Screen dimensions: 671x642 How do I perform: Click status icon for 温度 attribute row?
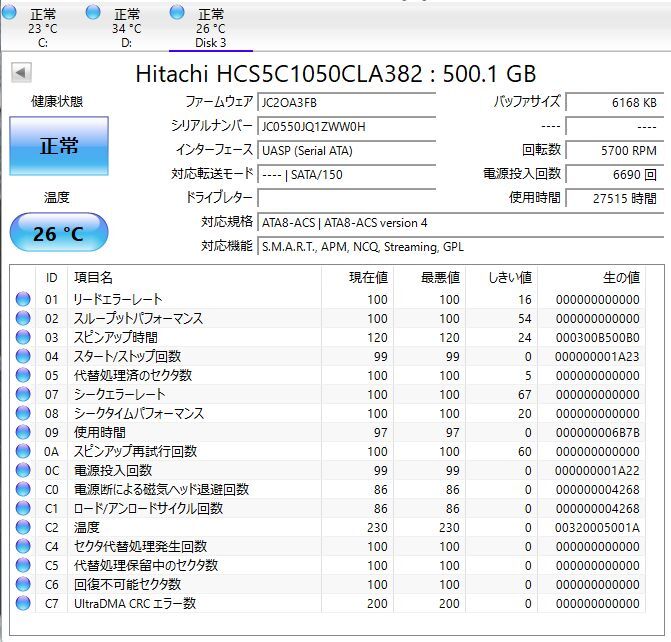(x=23, y=527)
